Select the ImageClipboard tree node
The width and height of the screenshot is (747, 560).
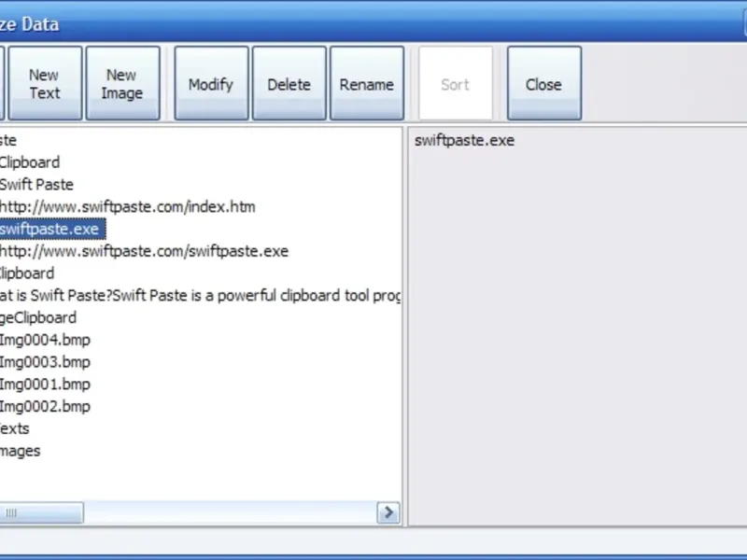38,317
